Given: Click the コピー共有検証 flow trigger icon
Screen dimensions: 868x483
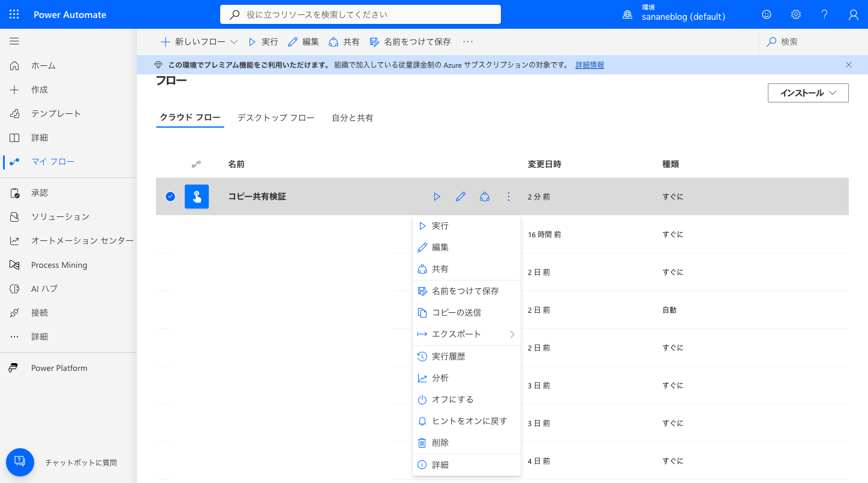Looking at the screenshot, I should click(x=197, y=197).
